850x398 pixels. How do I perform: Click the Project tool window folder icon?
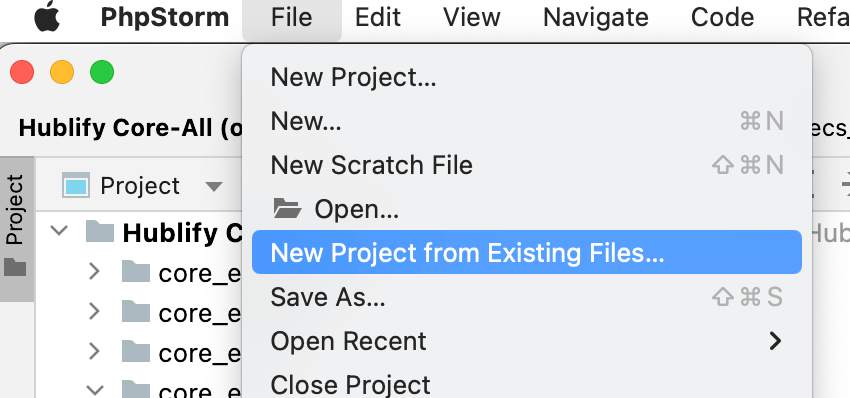click(15, 267)
